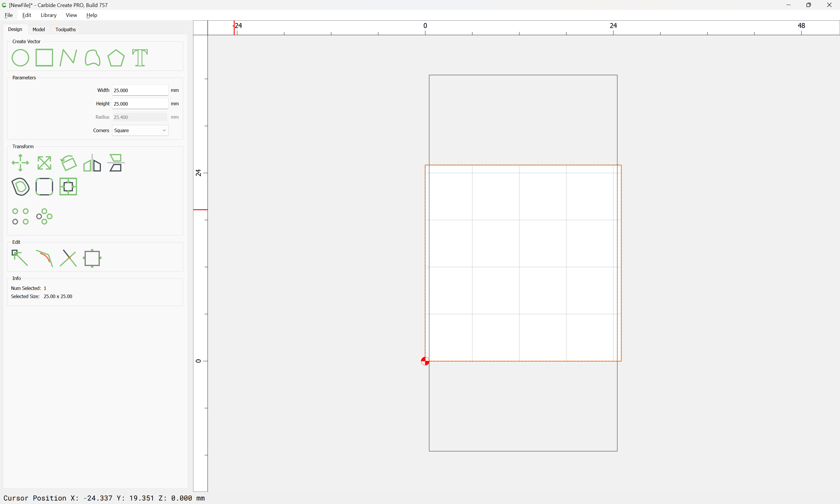
Task: Click the disabled Radius field
Action: tap(140, 117)
